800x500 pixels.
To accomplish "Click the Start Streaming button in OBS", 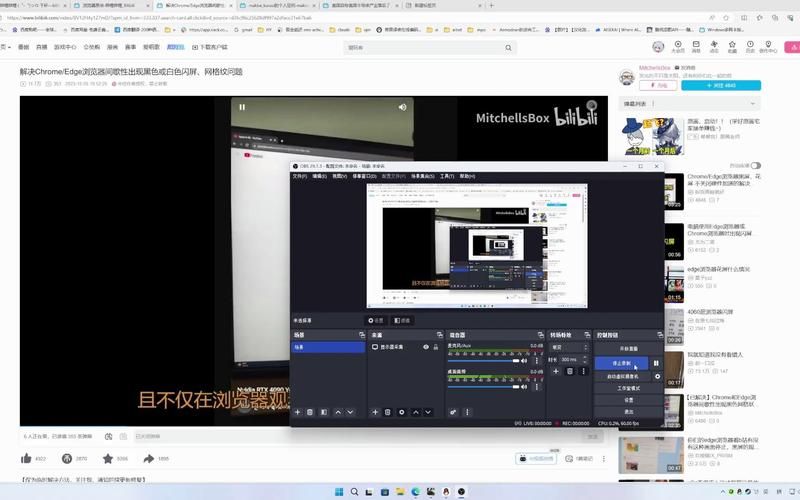I will coord(629,349).
